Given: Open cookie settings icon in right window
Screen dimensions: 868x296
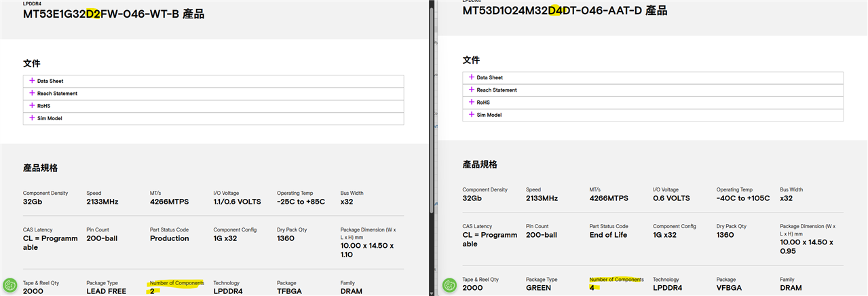Looking at the screenshot, I should (x=450, y=286).
